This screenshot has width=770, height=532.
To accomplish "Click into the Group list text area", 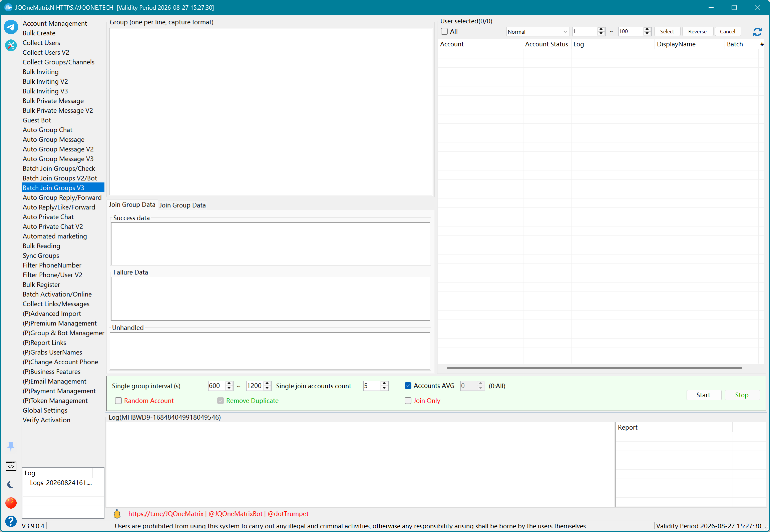I will tap(271, 112).
